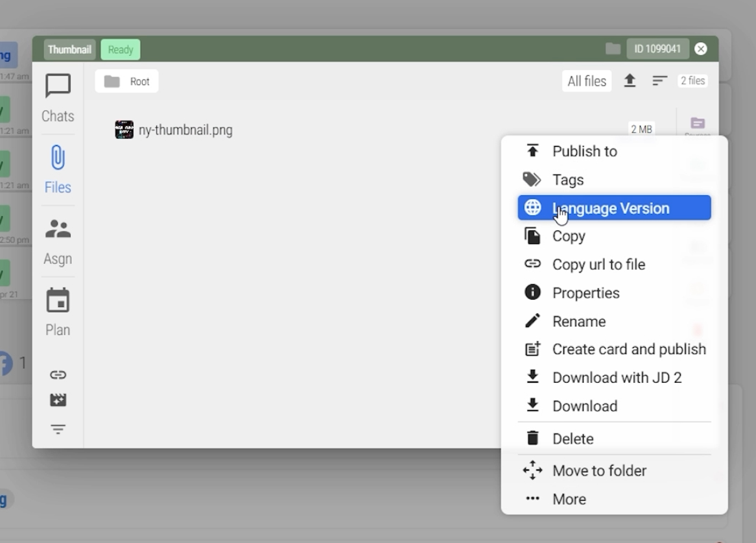Click the link icon in sidebar

pos(58,375)
